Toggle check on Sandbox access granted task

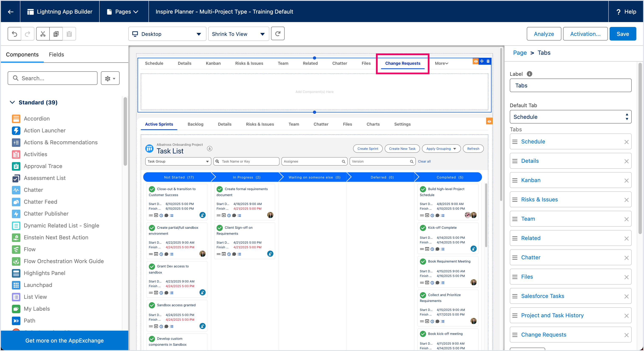click(x=152, y=305)
